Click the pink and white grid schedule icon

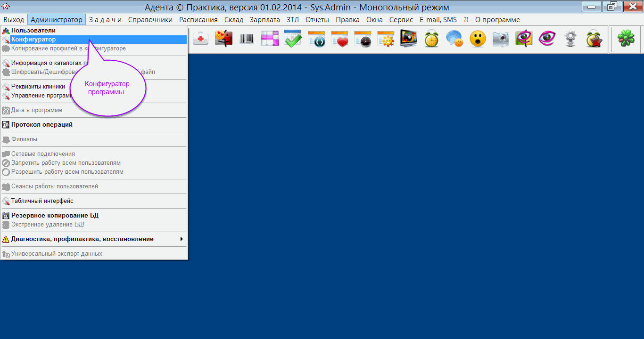(270, 39)
